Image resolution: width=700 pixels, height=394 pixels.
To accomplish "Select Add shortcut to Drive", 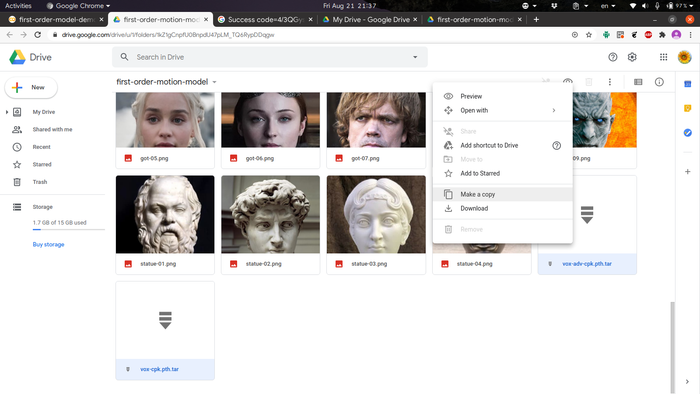I will coord(503,145).
